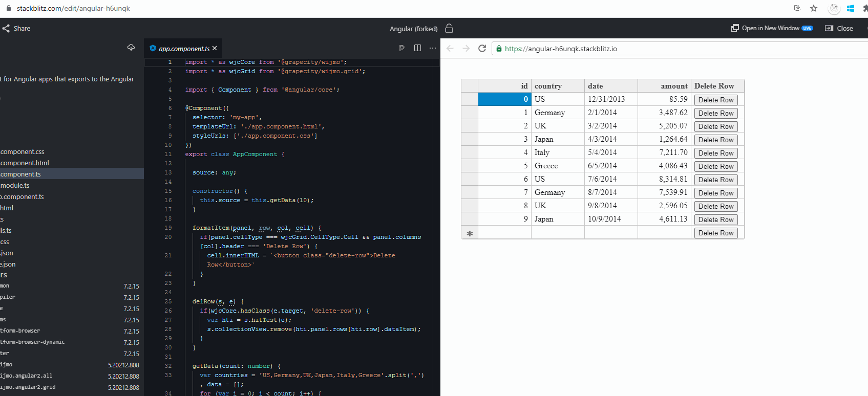The height and width of the screenshot is (396, 868).
Task: Sort grid by amount column header
Action: pos(664,86)
